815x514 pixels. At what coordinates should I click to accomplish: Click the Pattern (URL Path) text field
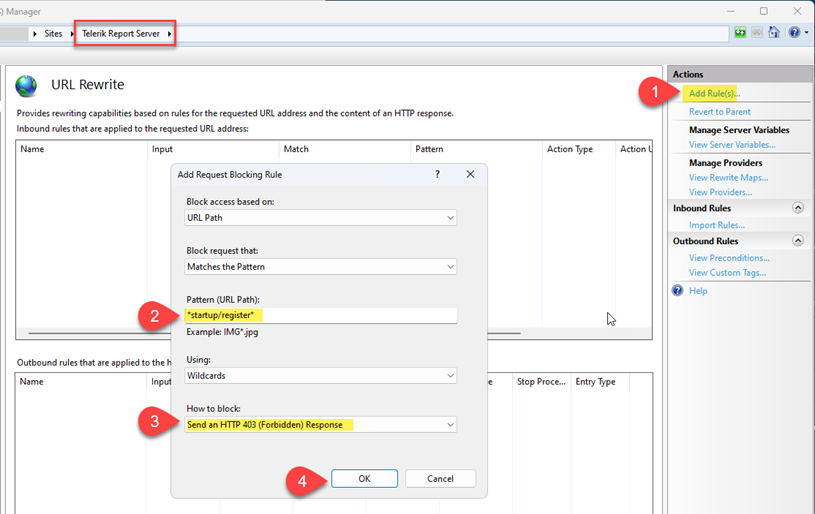coord(320,316)
